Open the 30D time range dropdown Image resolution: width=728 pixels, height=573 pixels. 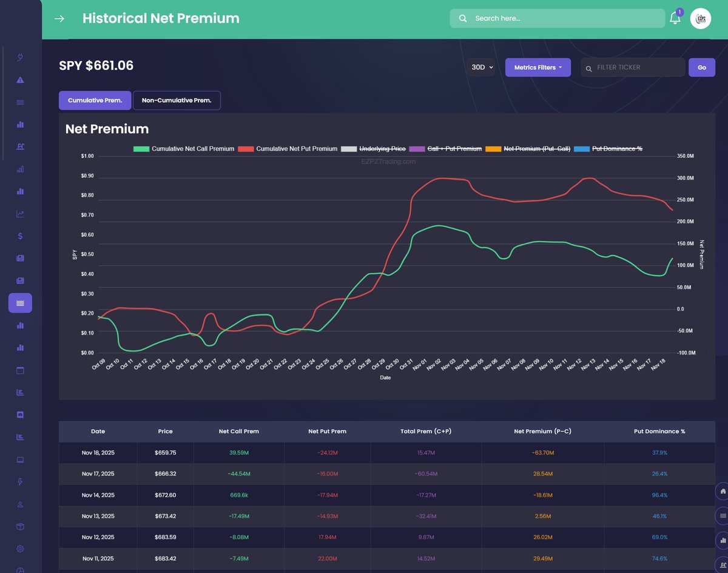click(482, 67)
